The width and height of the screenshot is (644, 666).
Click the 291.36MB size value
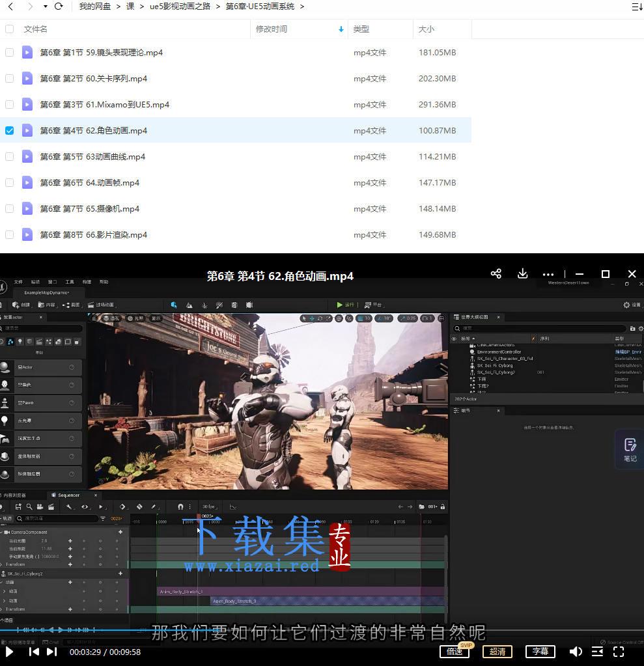pos(437,104)
